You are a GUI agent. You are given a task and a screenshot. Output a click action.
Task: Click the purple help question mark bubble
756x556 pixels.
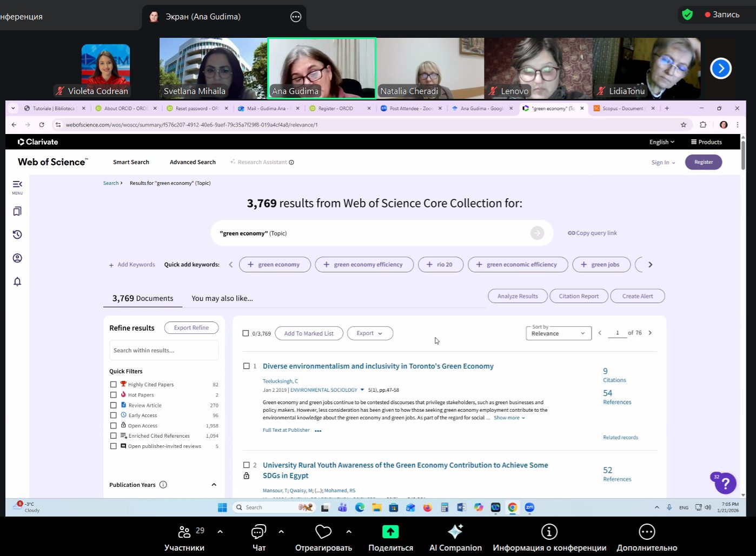[x=725, y=483]
